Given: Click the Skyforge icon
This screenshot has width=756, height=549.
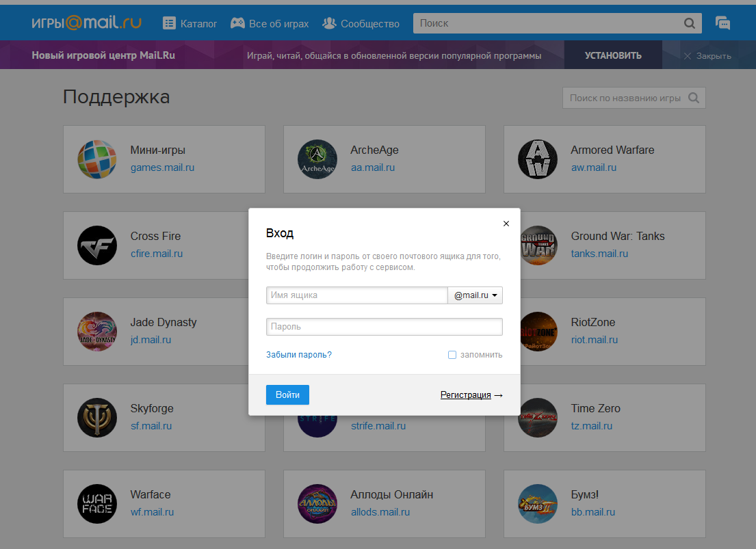Looking at the screenshot, I should tap(97, 418).
